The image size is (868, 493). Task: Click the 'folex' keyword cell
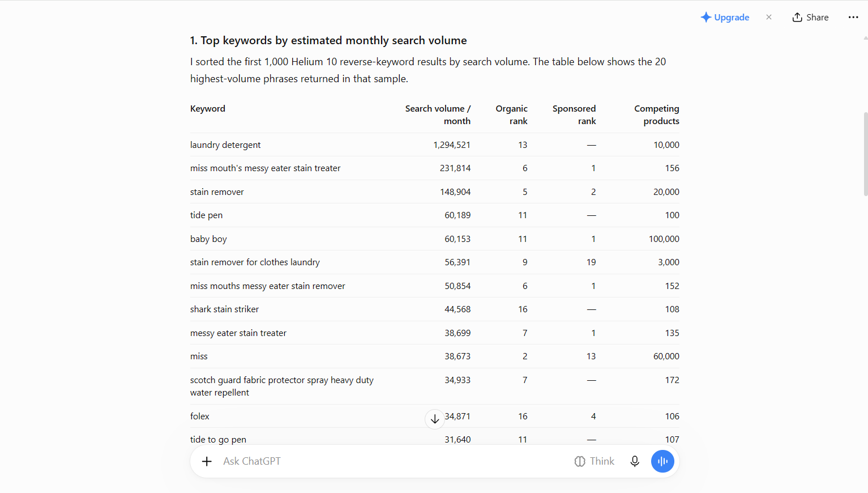point(199,416)
